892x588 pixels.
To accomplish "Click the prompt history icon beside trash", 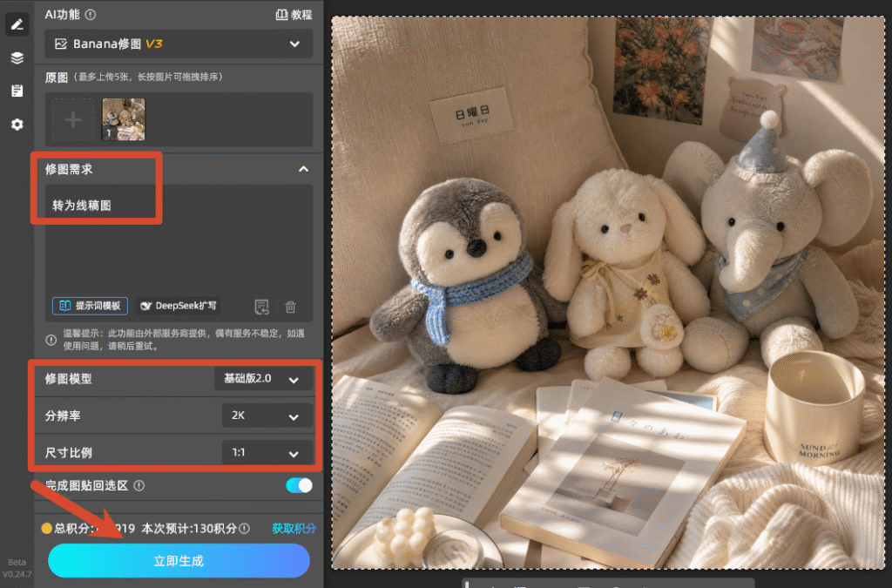I will [261, 308].
